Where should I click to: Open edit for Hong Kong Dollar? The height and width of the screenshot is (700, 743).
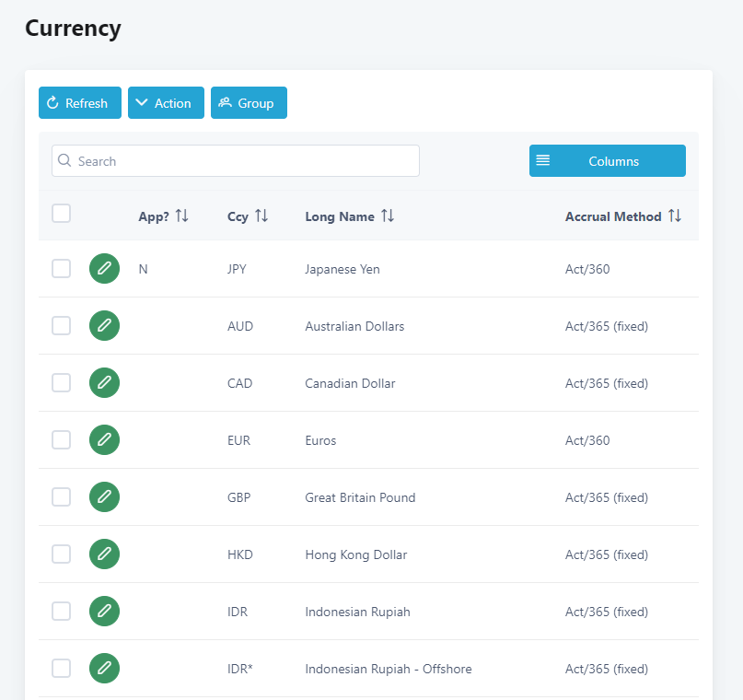click(104, 554)
